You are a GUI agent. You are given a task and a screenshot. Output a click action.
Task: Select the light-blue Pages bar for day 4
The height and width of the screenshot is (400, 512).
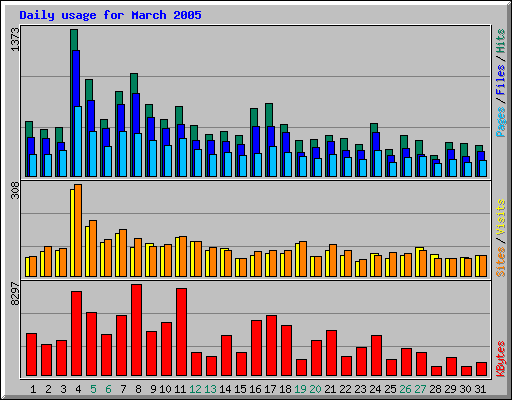[x=78, y=141]
